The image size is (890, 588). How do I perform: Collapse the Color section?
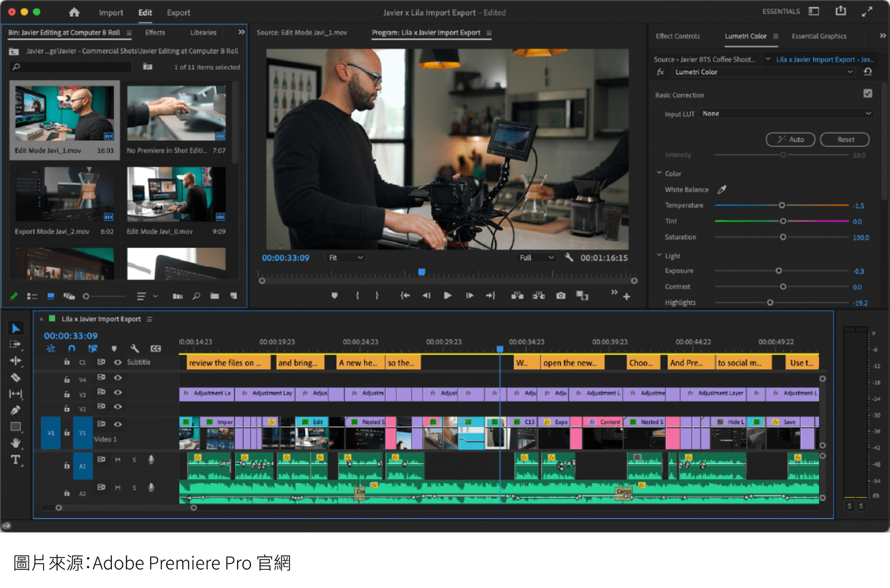[659, 173]
